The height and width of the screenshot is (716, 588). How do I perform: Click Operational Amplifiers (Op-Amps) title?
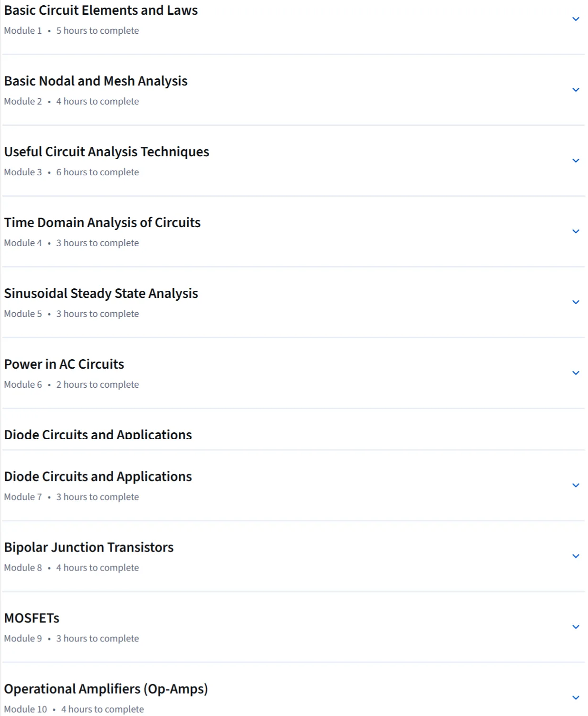coord(106,689)
